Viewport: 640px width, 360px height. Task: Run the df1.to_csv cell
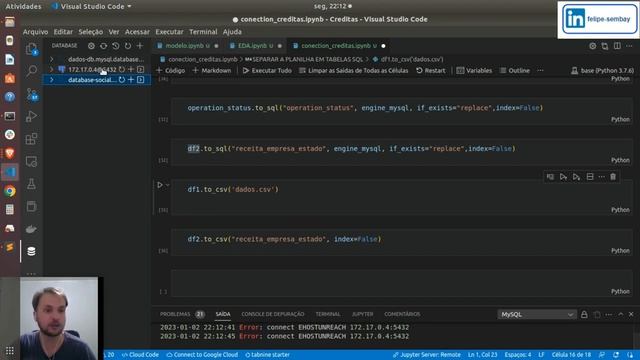[x=160, y=185]
